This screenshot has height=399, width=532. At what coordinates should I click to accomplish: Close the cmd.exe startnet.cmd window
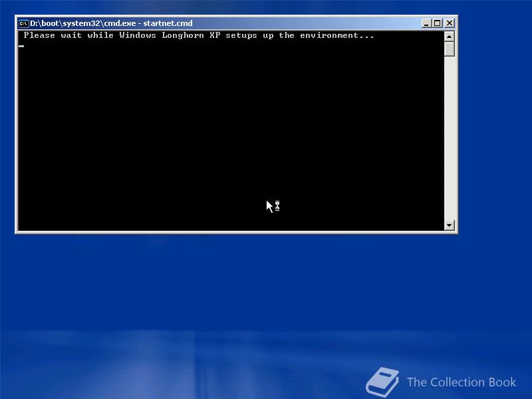450,23
